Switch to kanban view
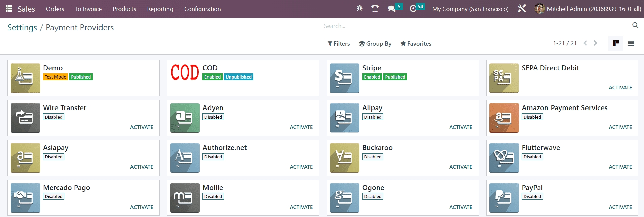The height and width of the screenshot is (217, 644). pyautogui.click(x=616, y=43)
